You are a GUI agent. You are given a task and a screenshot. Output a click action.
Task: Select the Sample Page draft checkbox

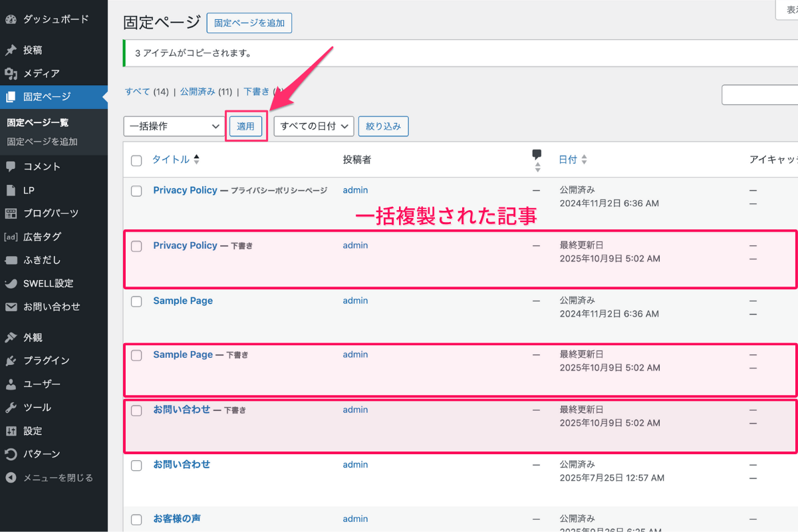click(136, 355)
